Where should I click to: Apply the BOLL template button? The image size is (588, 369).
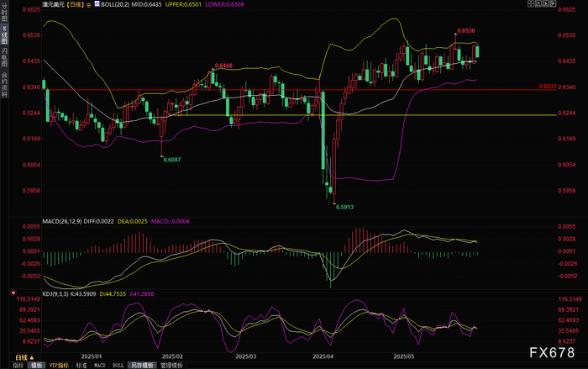(118, 366)
